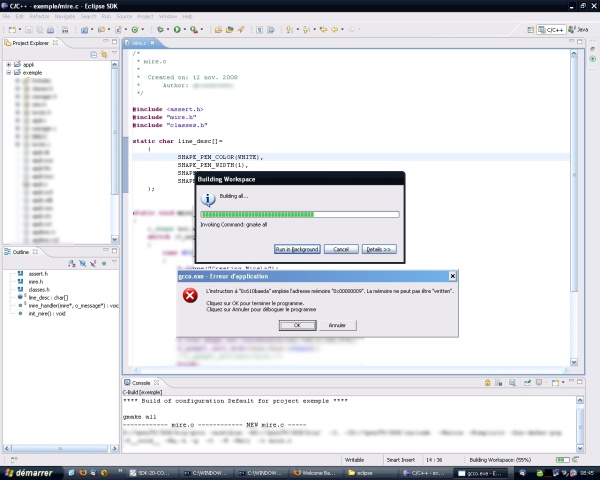
Task: Click the green Run button icon
Action: tap(177, 29)
